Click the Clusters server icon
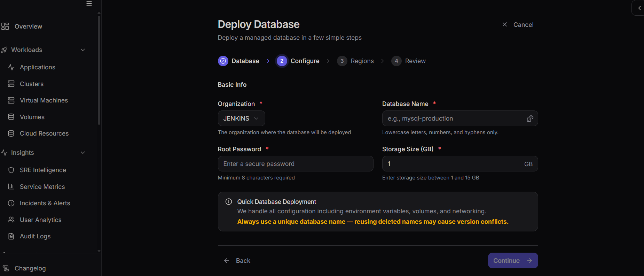Viewport: 644px width, 276px height. (11, 84)
